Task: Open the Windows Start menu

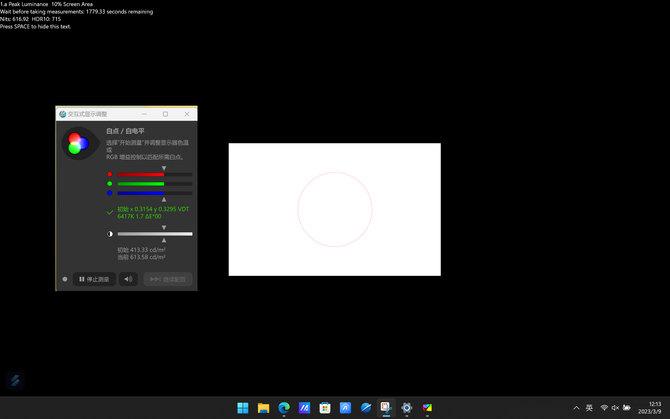Action: pyautogui.click(x=243, y=408)
